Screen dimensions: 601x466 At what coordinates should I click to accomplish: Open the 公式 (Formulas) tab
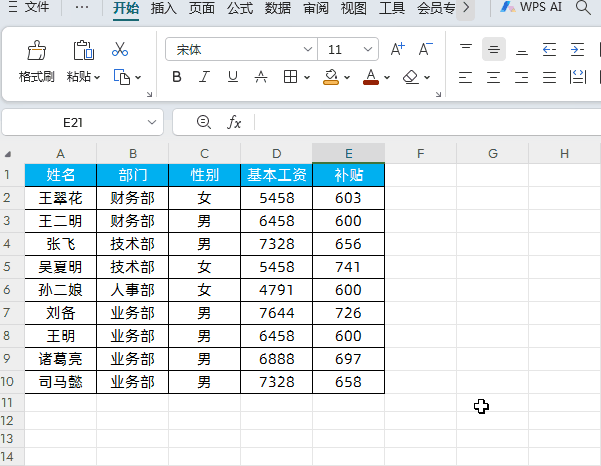[239, 8]
